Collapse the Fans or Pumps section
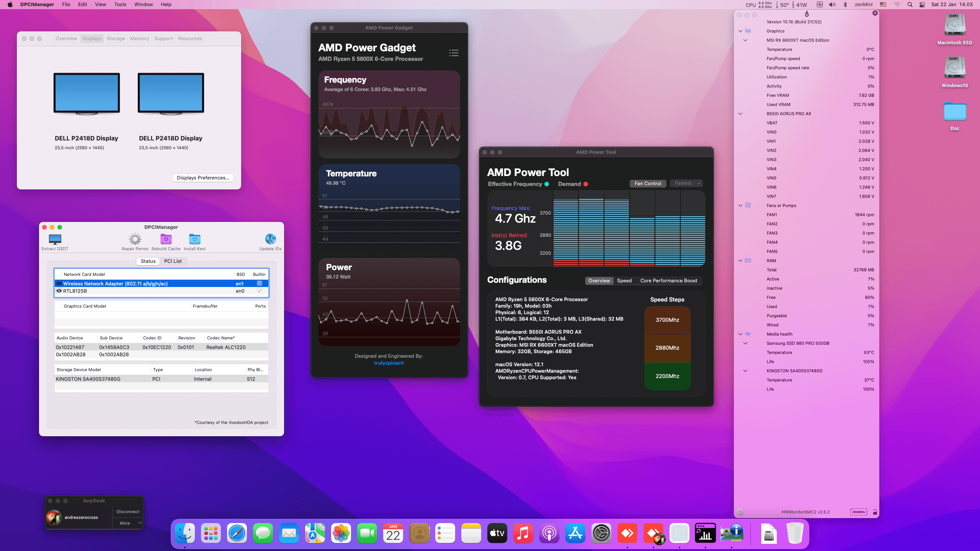Viewport: 980px width, 551px height. 740,205
